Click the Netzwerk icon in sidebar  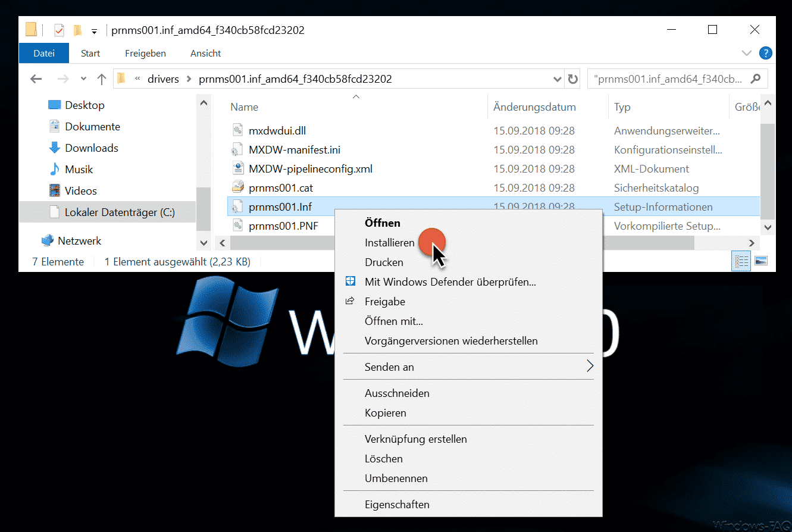[x=48, y=240]
